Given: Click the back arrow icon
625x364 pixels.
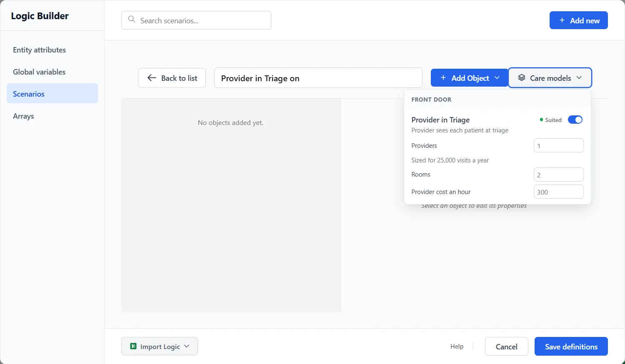Looking at the screenshot, I should (x=152, y=78).
